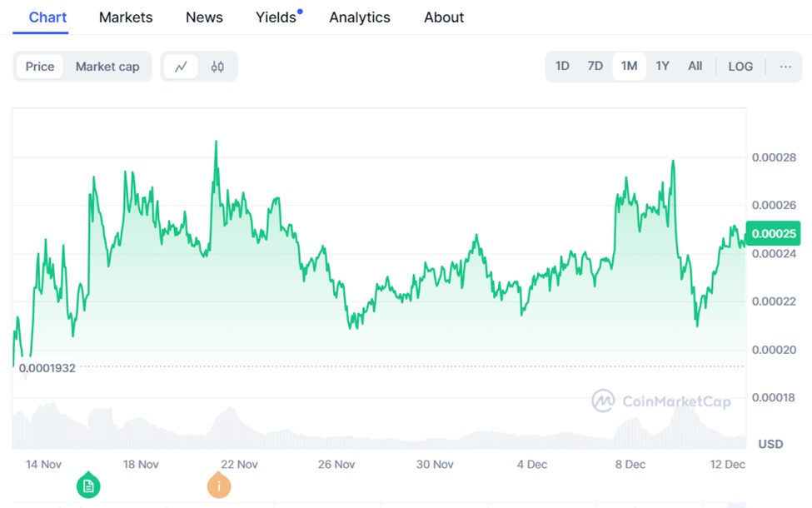This screenshot has width=812, height=508.
Task: Open the three-dot more options menu
Action: pyautogui.click(x=785, y=67)
